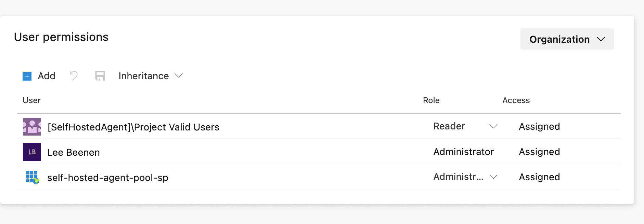Expand the Inheritance dropdown menu

pos(151,76)
